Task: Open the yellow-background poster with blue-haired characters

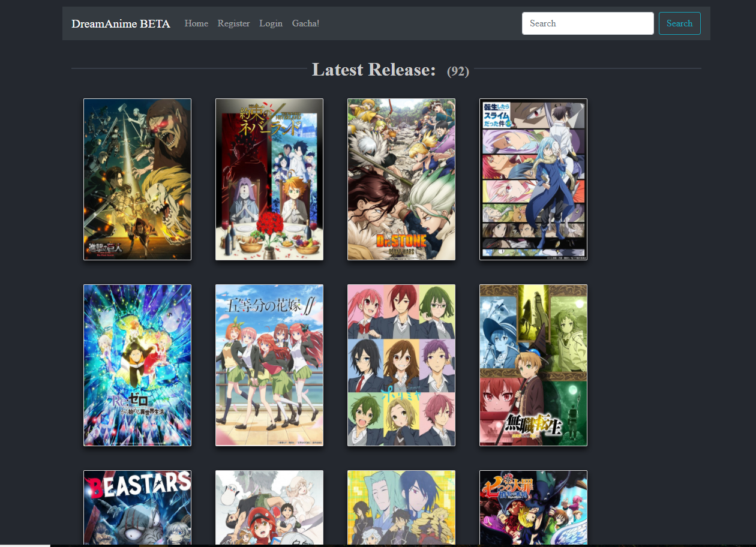Action: coord(401,507)
